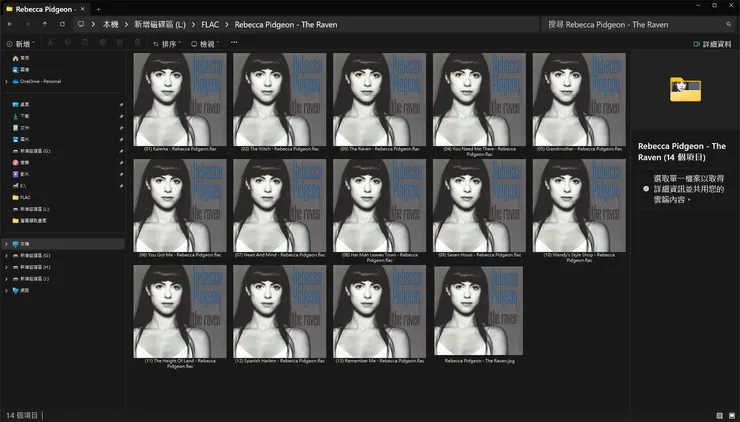The width and height of the screenshot is (740, 422).
Task: Click filename (05) Grandmother - Rebecca Pidgeon.flac
Action: click(579, 149)
